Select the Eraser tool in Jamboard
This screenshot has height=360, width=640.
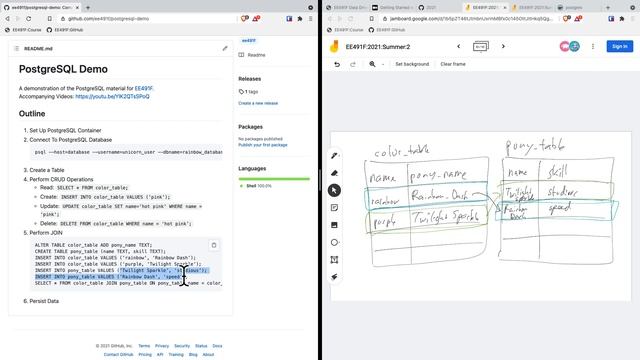[x=334, y=173]
